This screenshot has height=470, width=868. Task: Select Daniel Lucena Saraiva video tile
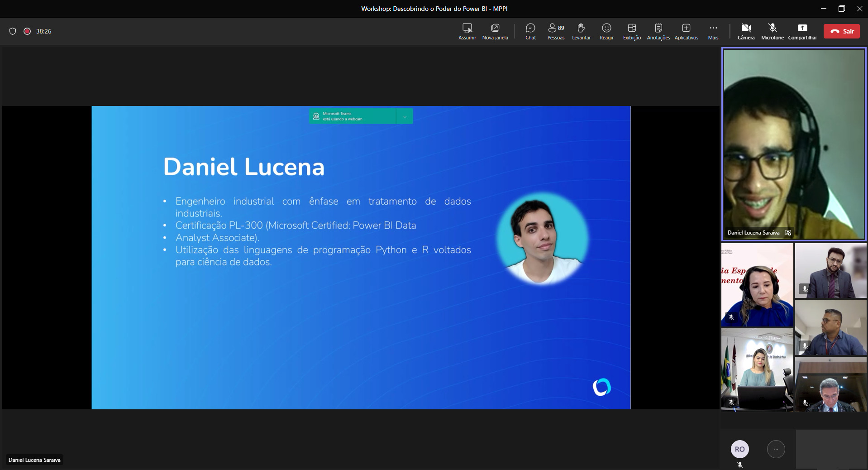794,144
